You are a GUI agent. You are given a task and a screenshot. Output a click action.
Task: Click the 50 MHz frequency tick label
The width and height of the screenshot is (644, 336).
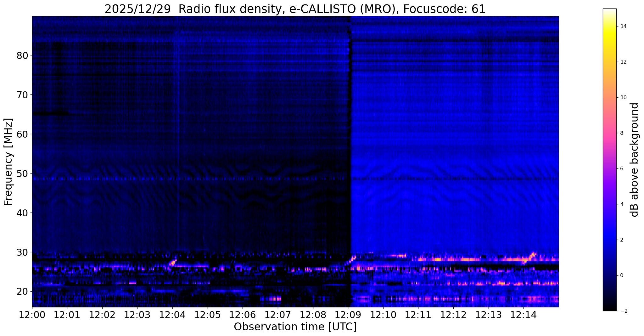[22, 174]
